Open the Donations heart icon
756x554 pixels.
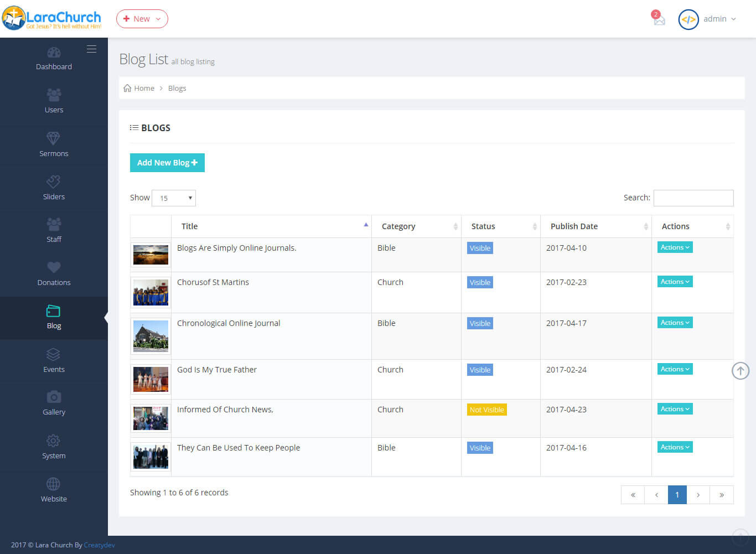pyautogui.click(x=54, y=267)
